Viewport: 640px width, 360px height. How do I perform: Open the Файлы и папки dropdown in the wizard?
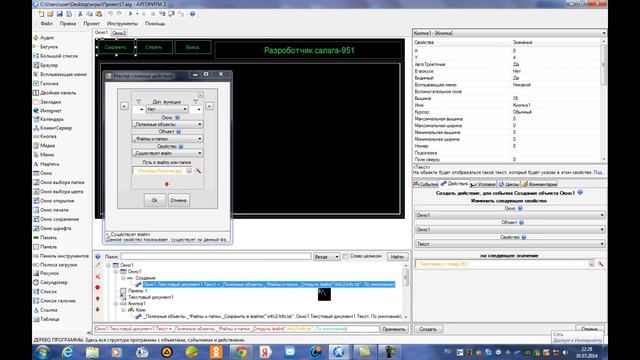point(168,139)
